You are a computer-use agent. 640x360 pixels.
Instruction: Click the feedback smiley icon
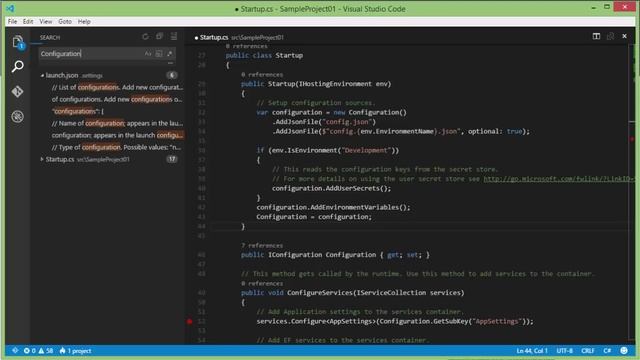pos(624,351)
